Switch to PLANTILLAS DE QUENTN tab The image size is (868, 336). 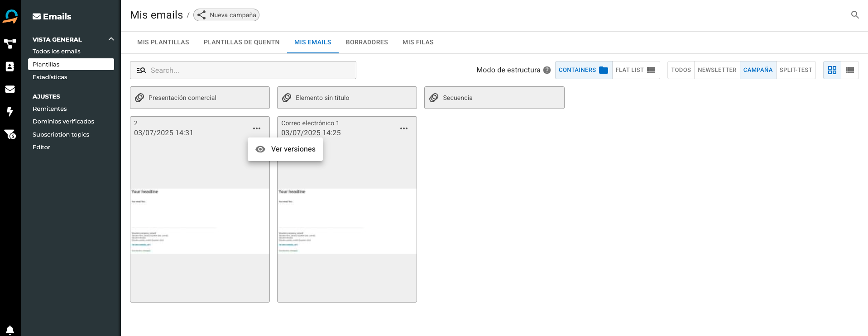point(242,43)
